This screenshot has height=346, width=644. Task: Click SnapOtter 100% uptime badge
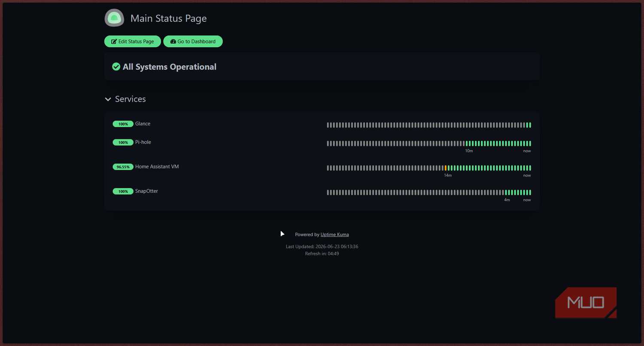123,191
